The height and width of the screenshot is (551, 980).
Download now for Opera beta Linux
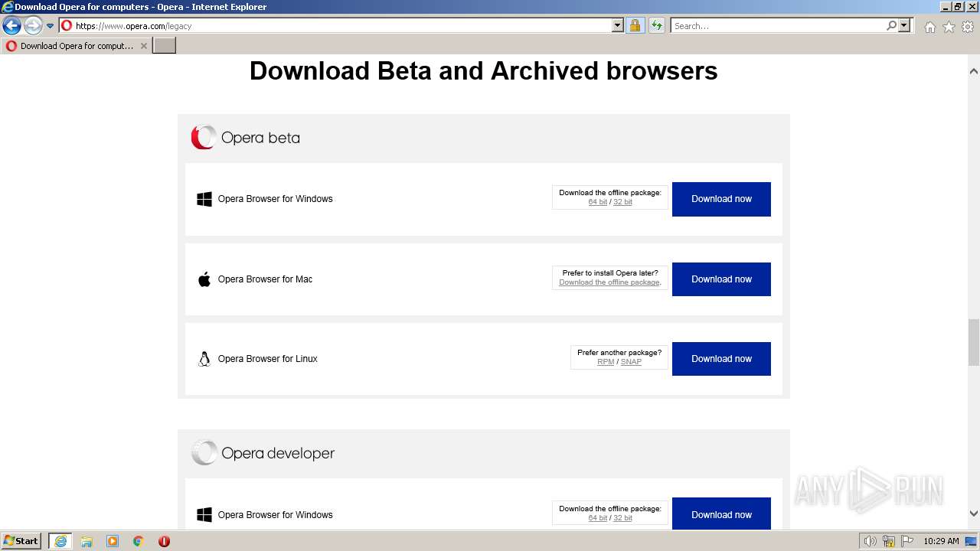721,359
